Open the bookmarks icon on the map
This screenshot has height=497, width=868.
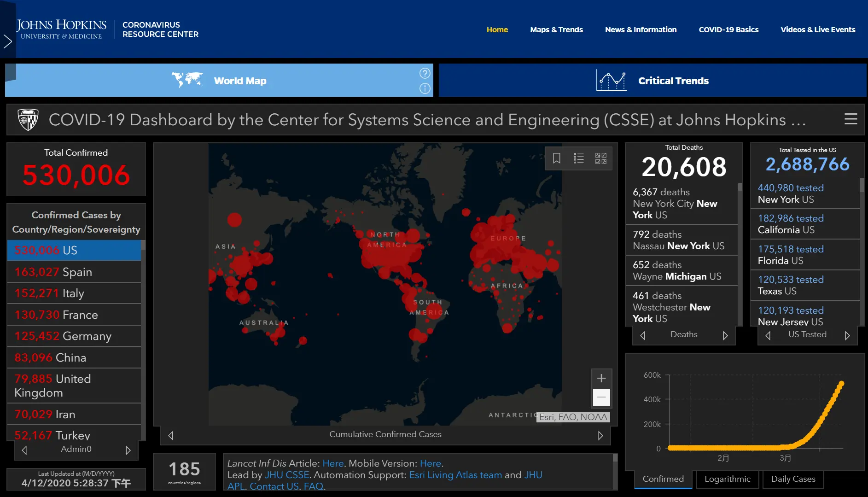(556, 158)
